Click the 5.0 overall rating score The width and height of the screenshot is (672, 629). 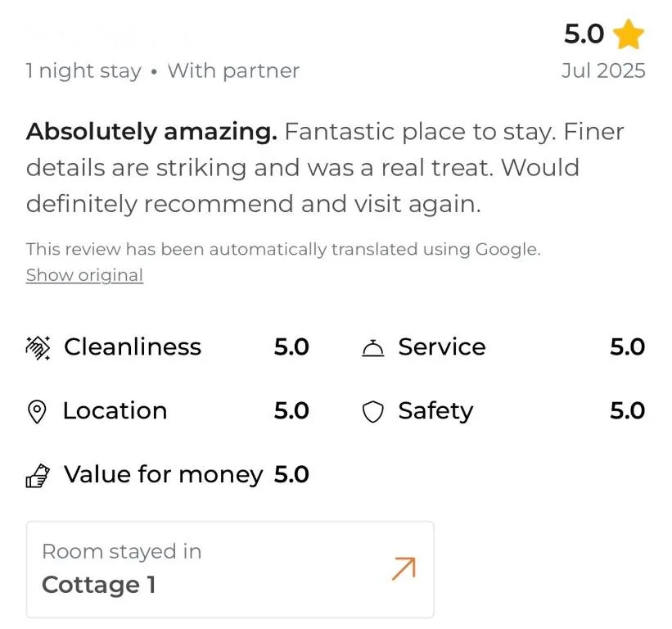pyautogui.click(x=584, y=34)
